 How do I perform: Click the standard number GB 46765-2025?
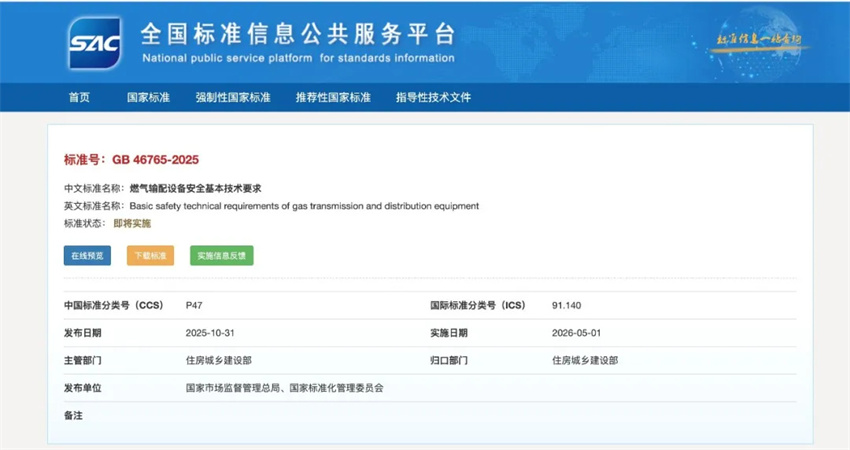click(148, 159)
